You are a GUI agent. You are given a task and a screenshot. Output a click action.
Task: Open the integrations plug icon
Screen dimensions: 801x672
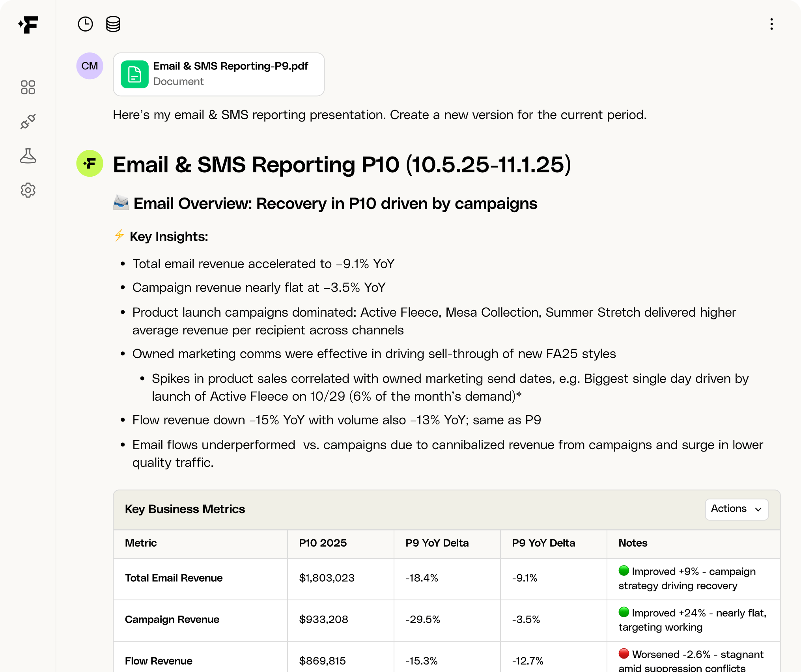28,121
